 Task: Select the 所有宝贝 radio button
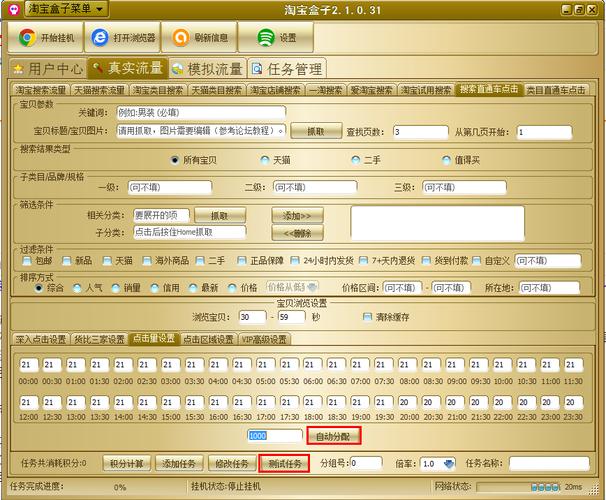[x=175, y=160]
